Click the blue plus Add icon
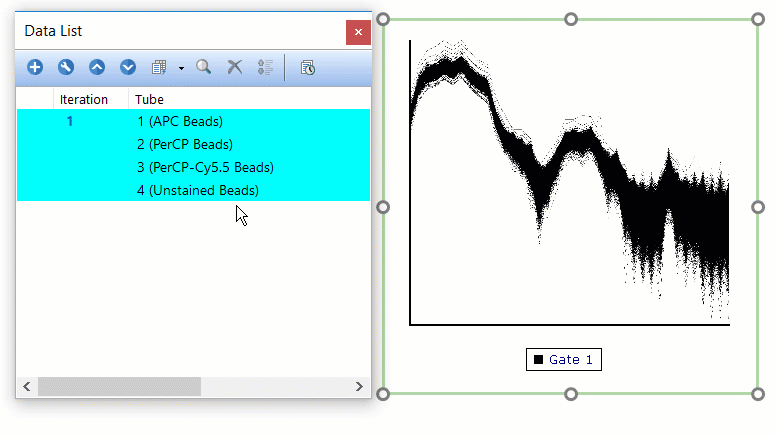Screen dimensions: 776x436 point(35,68)
